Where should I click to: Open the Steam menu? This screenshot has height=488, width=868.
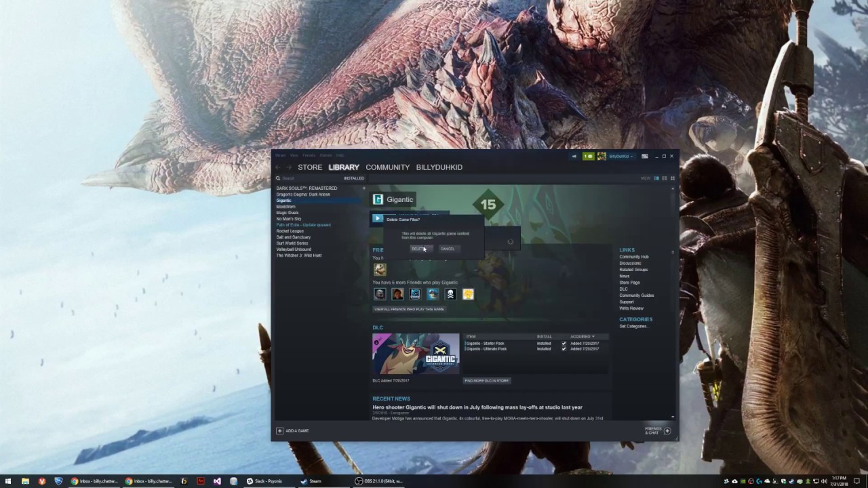click(280, 155)
